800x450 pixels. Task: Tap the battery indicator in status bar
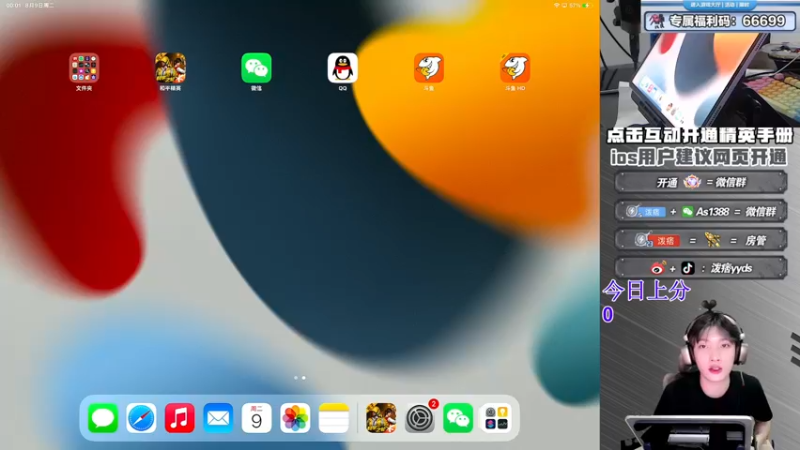click(586, 5)
